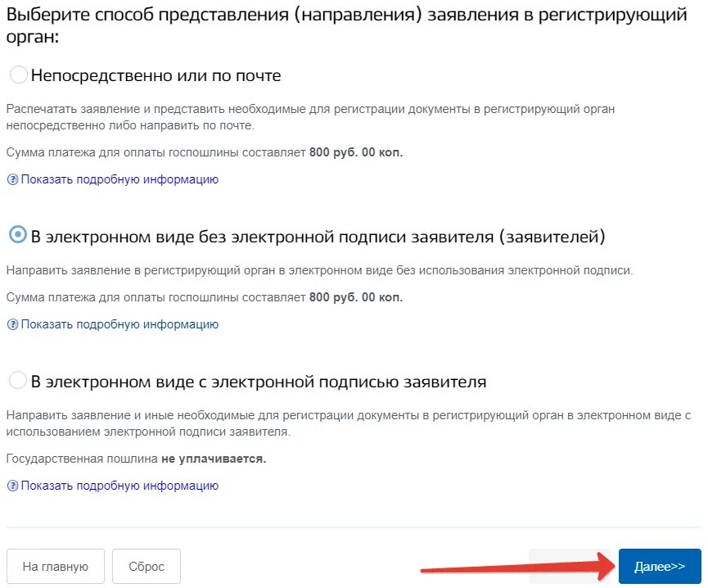Image resolution: width=708 pixels, height=588 pixels.
Task: Click help icon under the no-signature electronic option
Action: pos(12,324)
